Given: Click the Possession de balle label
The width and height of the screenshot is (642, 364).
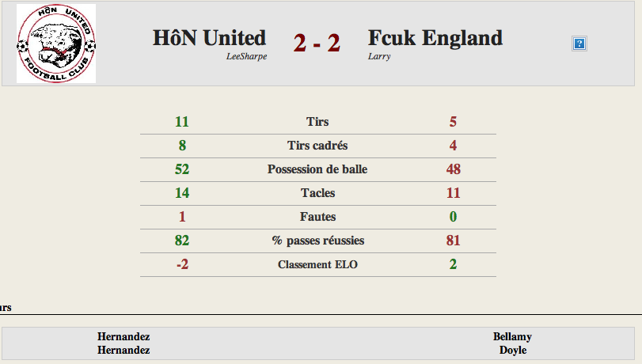Looking at the screenshot, I should (317, 169).
